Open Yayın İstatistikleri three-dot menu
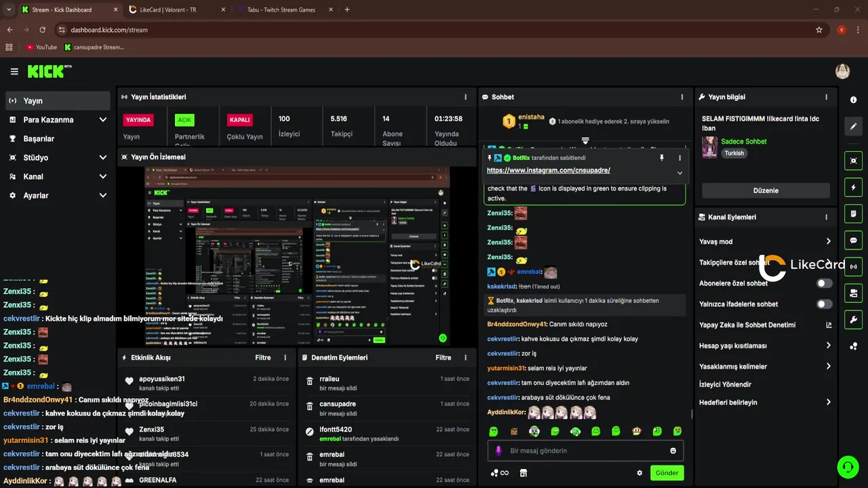The width and height of the screenshot is (868, 488). [465, 97]
